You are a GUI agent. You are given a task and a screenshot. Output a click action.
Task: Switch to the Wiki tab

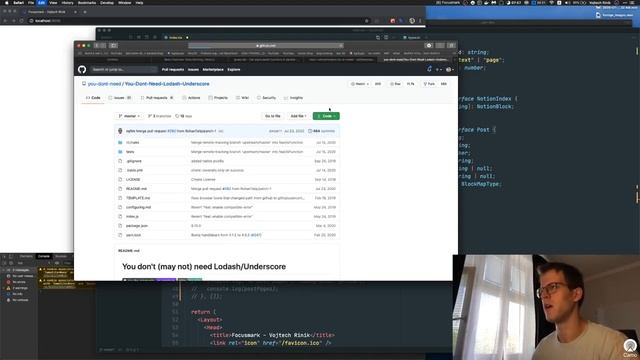click(x=242, y=98)
